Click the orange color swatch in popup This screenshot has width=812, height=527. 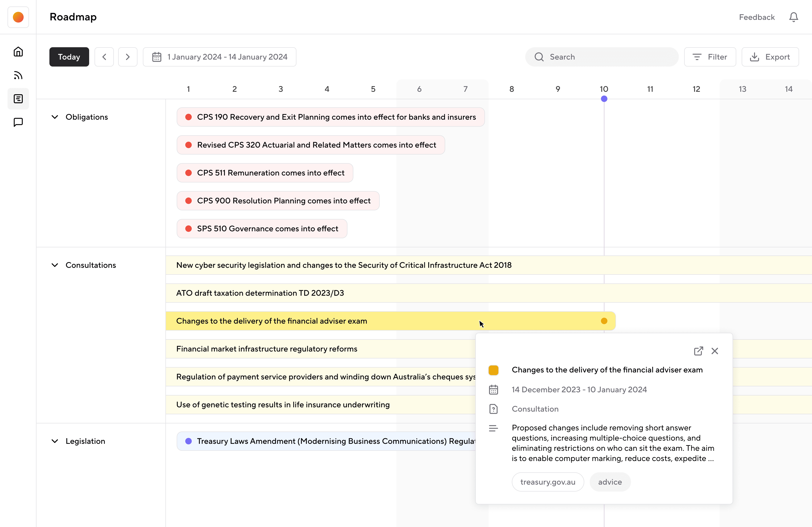coord(493,370)
